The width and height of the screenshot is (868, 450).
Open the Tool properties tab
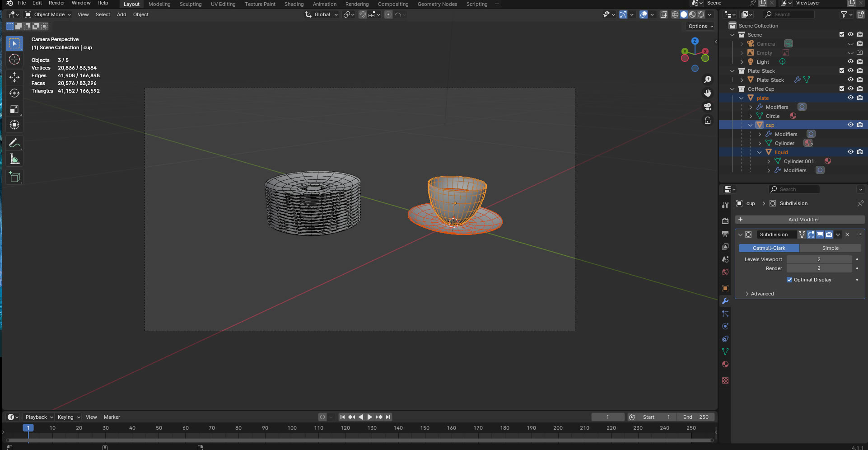(725, 205)
